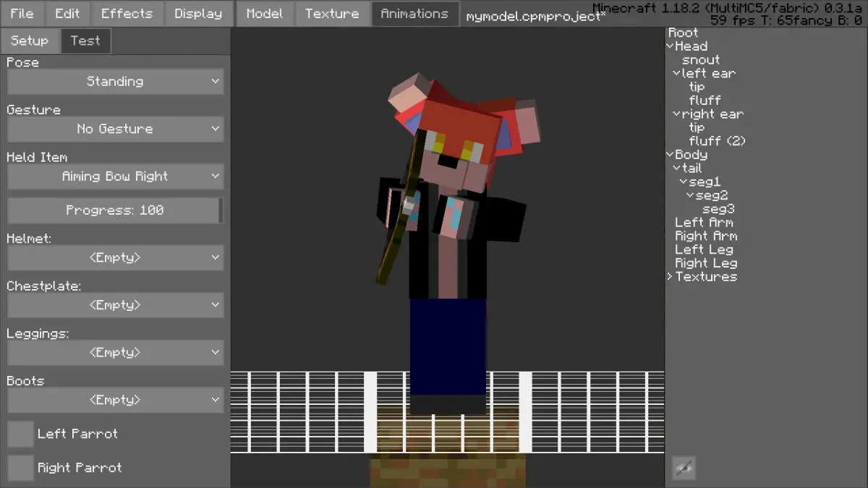The image size is (868, 488).
Task: Collapse the tail tree node
Action: click(x=677, y=168)
